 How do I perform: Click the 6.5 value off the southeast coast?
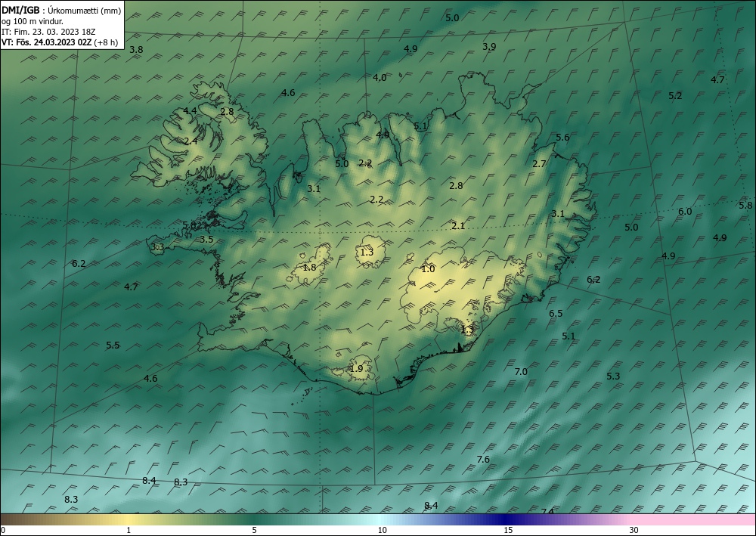click(556, 314)
